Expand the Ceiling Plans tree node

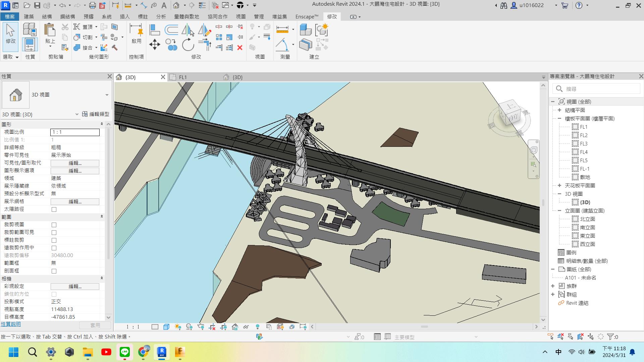[x=559, y=185]
